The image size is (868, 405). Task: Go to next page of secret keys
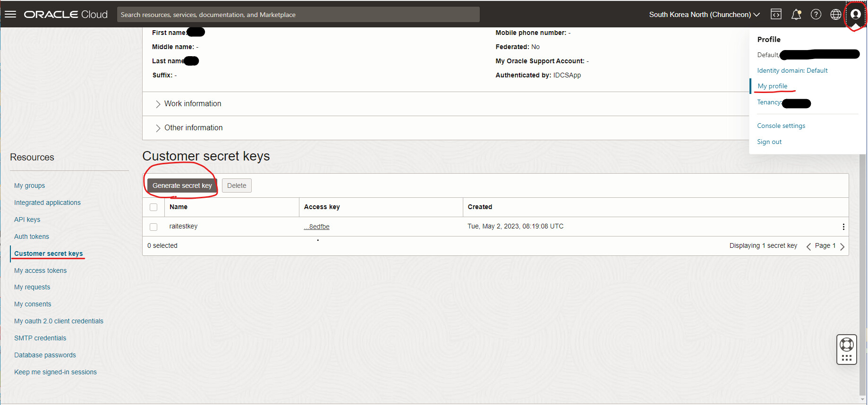click(x=842, y=246)
